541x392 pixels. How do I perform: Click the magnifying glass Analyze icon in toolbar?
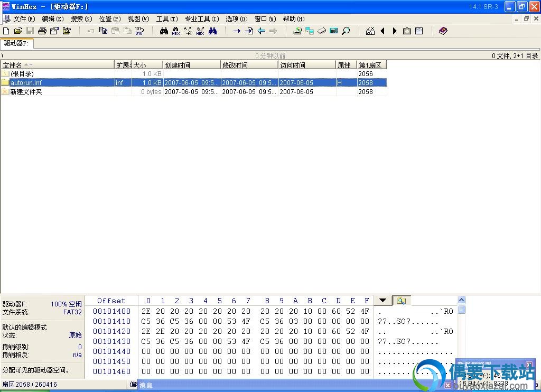pyautogui.click(x=346, y=31)
